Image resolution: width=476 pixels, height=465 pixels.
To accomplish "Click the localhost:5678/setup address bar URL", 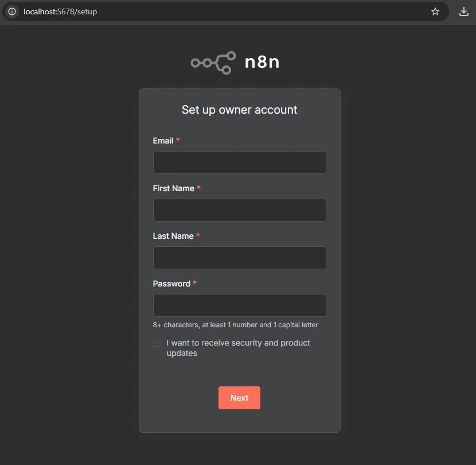I will pyautogui.click(x=60, y=11).
